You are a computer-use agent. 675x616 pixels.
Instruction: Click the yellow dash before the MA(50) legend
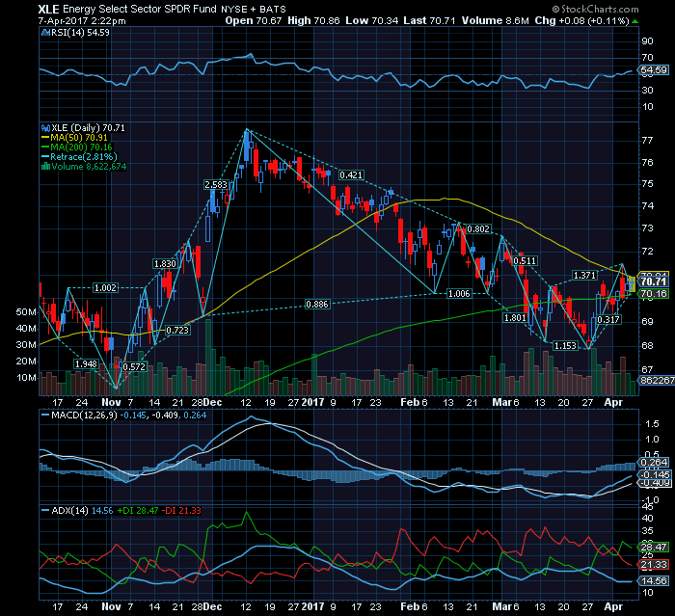point(45,138)
